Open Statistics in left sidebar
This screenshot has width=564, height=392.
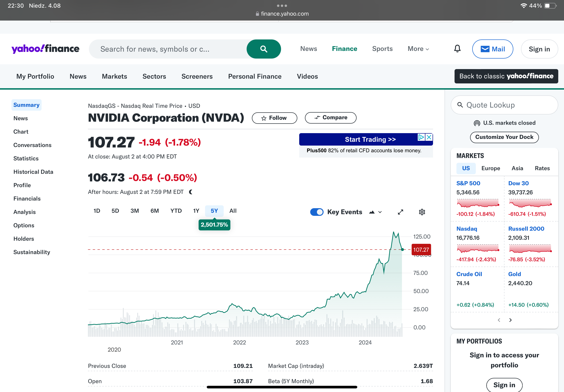(26, 158)
